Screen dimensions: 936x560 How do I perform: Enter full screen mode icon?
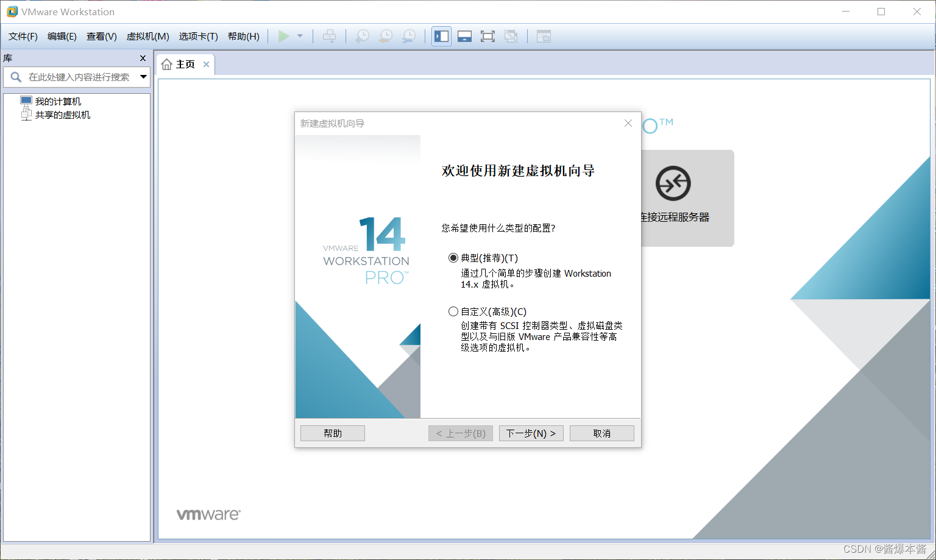(487, 37)
